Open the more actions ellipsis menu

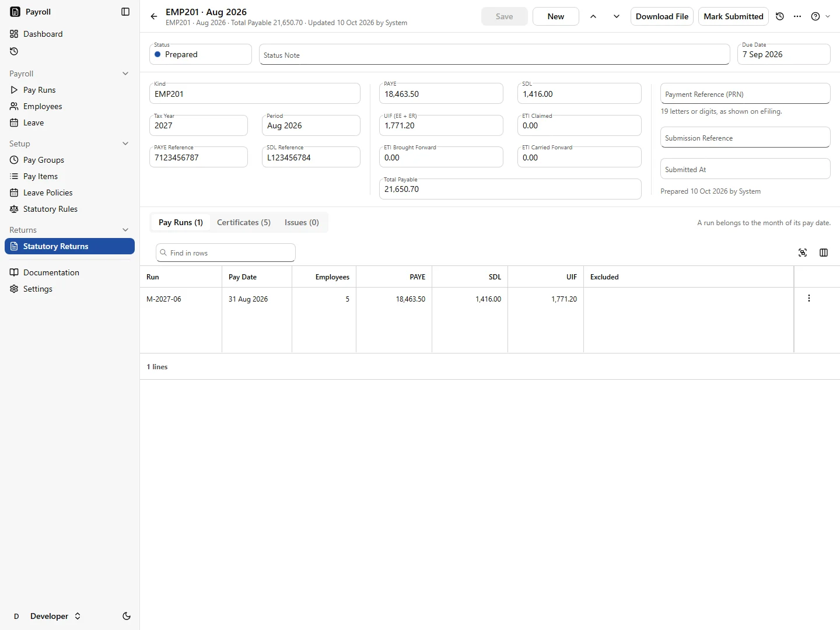point(797,16)
